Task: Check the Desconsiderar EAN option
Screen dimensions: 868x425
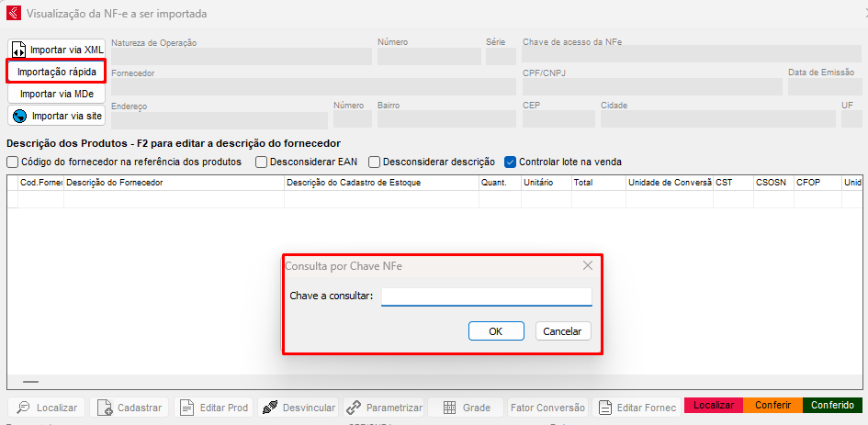Action: pyautogui.click(x=262, y=162)
